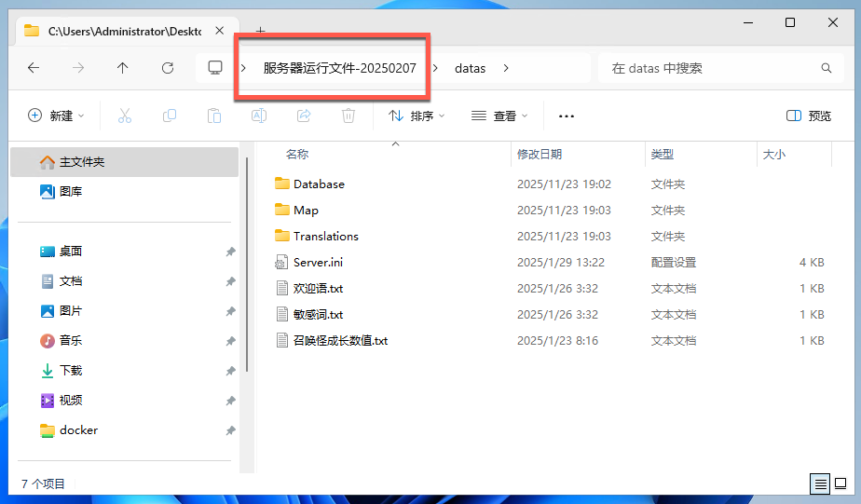The width and height of the screenshot is (861, 504).
Task: Sort by 名称 column header
Action: click(x=297, y=155)
